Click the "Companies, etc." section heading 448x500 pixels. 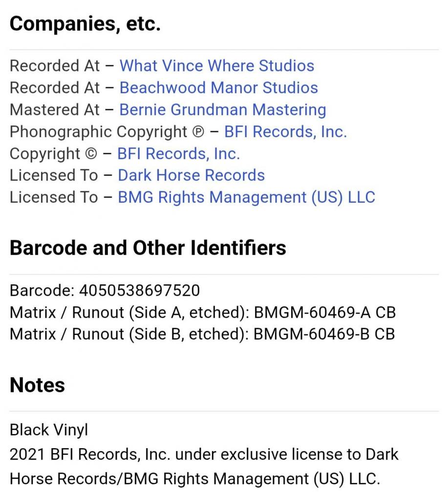pos(85,23)
